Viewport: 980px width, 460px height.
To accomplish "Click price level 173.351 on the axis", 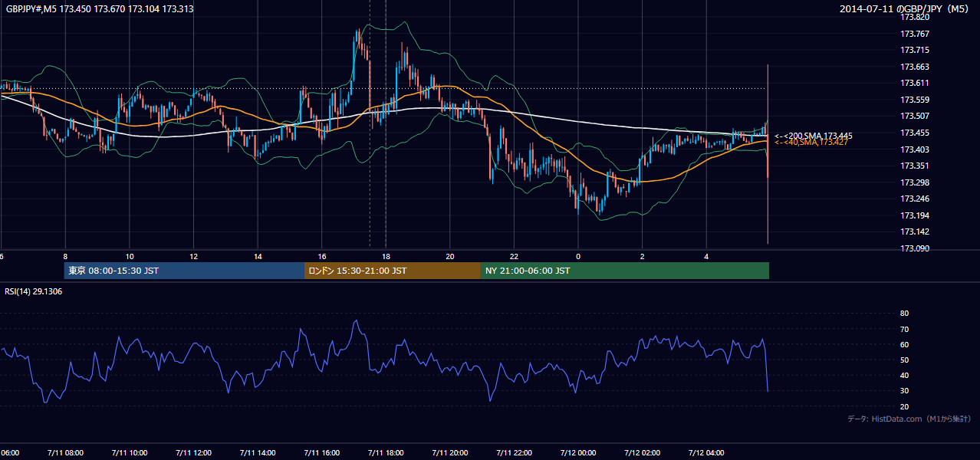I will (916, 166).
